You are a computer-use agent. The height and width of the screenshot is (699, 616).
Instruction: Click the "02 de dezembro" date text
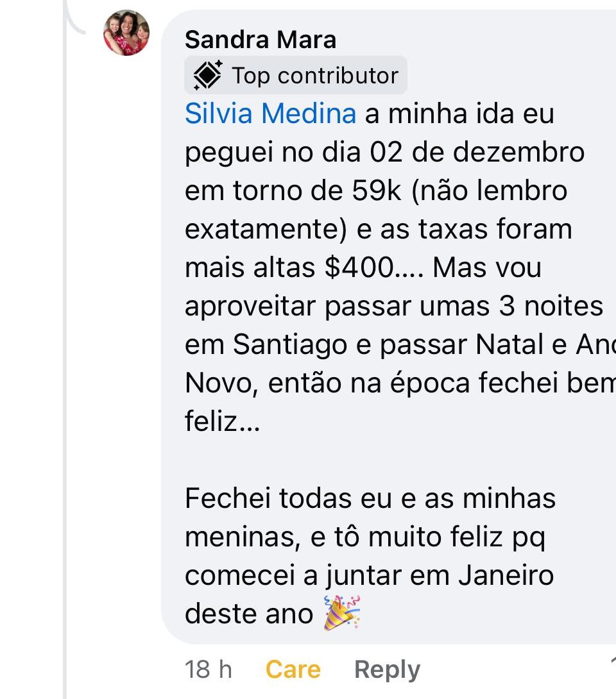click(x=477, y=152)
